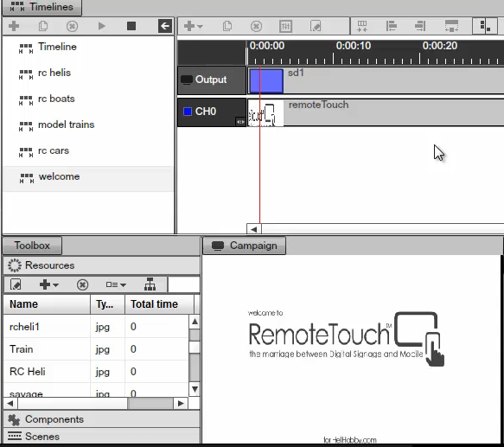
Task: Click the fit-to-width dashed layout icon
Action: [451, 26]
